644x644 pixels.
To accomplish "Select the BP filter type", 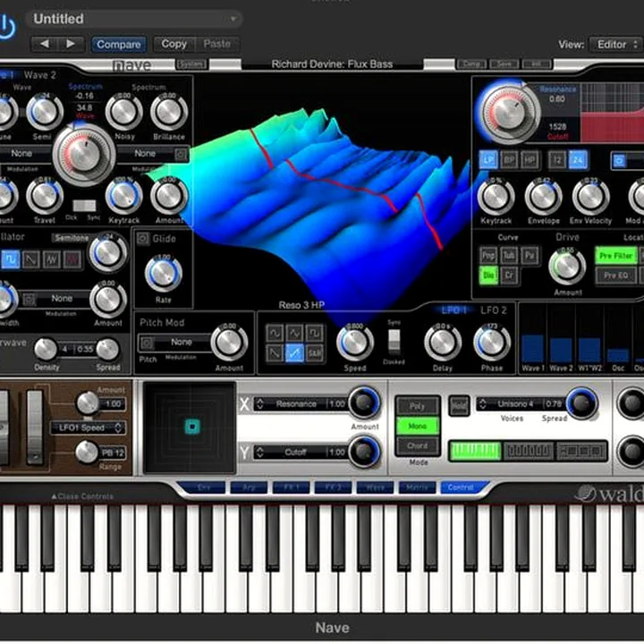I will point(509,159).
